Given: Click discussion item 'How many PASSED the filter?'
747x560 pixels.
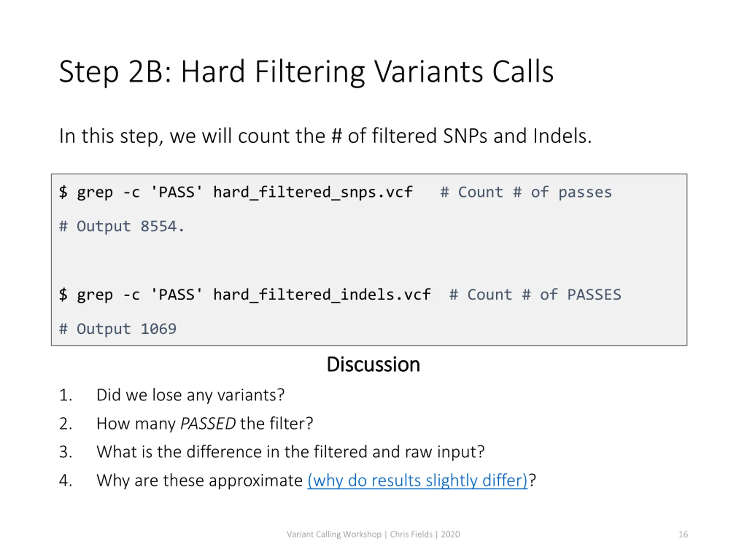Looking at the screenshot, I should (x=205, y=423).
